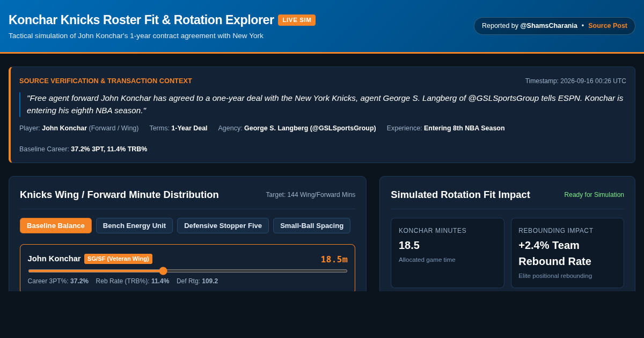Click the +2.4% Team Rebound Rate value

tap(555, 253)
